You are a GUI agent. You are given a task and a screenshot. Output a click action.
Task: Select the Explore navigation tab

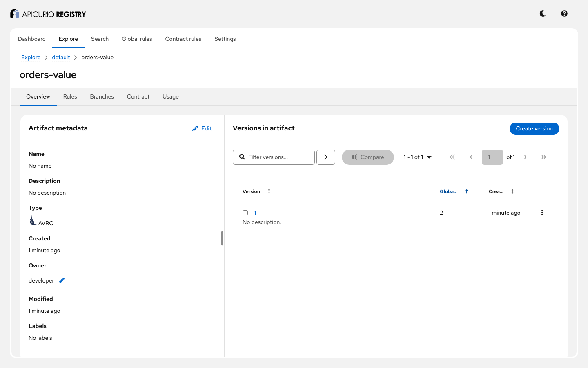(x=68, y=39)
